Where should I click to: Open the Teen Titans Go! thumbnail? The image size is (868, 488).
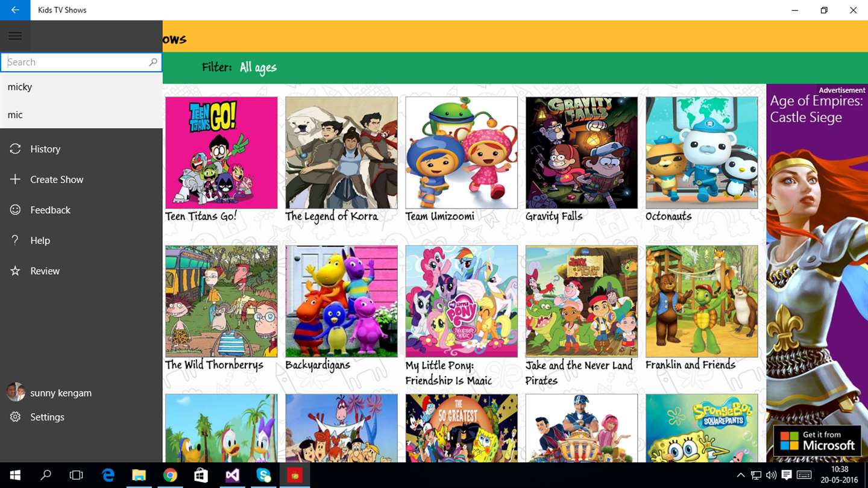click(x=221, y=152)
